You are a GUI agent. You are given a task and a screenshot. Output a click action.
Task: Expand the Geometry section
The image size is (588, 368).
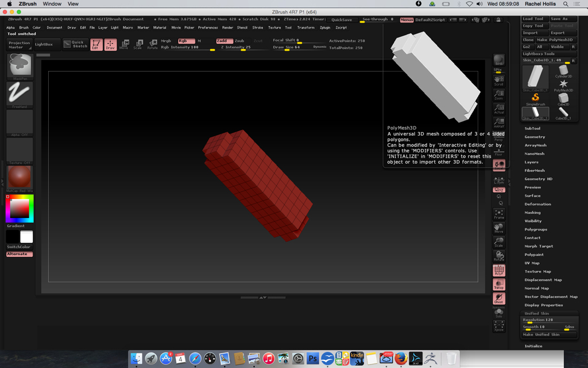[535, 137]
